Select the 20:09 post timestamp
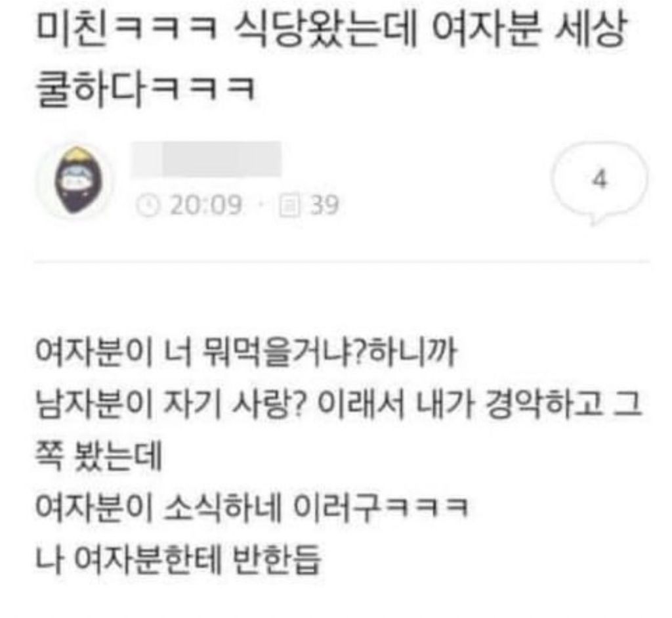The height and width of the screenshot is (618, 672). coord(206,206)
